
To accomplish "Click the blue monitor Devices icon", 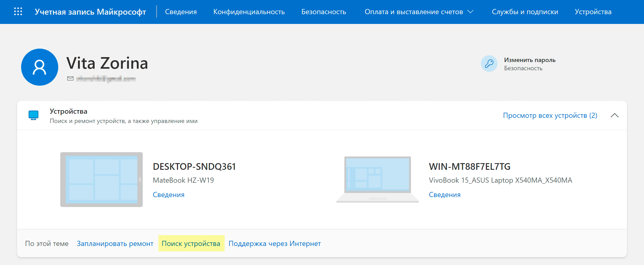I will click(33, 115).
